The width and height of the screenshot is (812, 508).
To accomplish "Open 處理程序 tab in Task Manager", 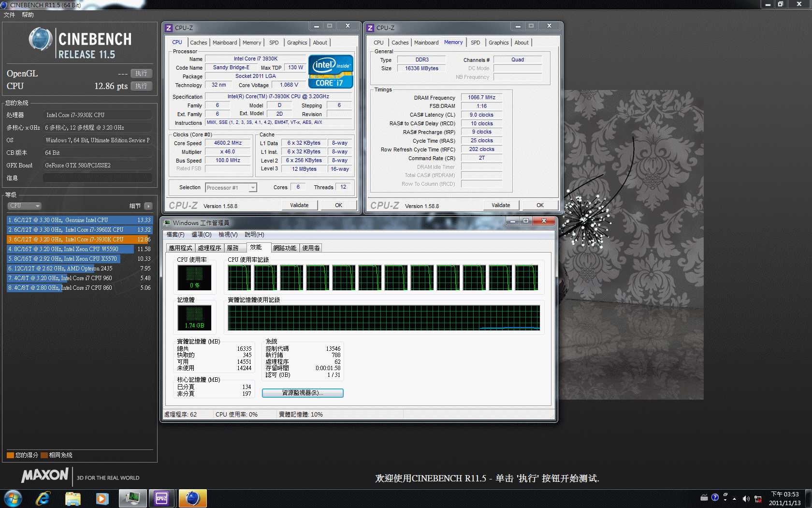I will coord(209,248).
